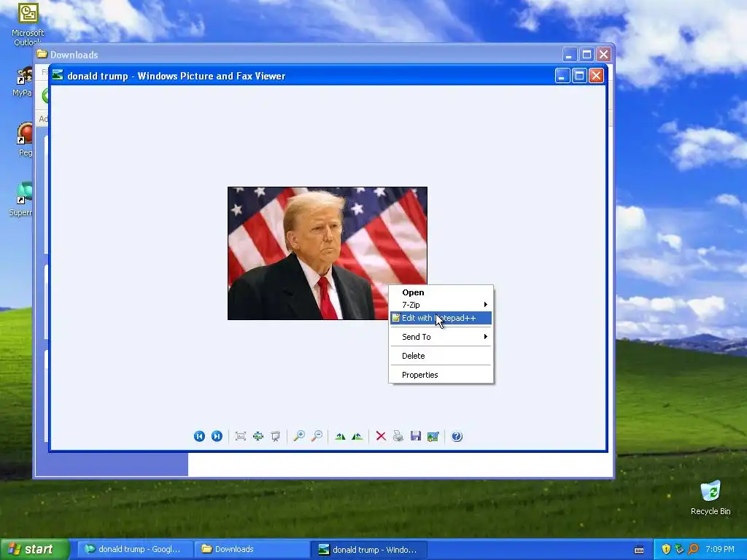The height and width of the screenshot is (560, 747).
Task: Click the keyboard icon beside the system tray
Action: click(x=639, y=550)
